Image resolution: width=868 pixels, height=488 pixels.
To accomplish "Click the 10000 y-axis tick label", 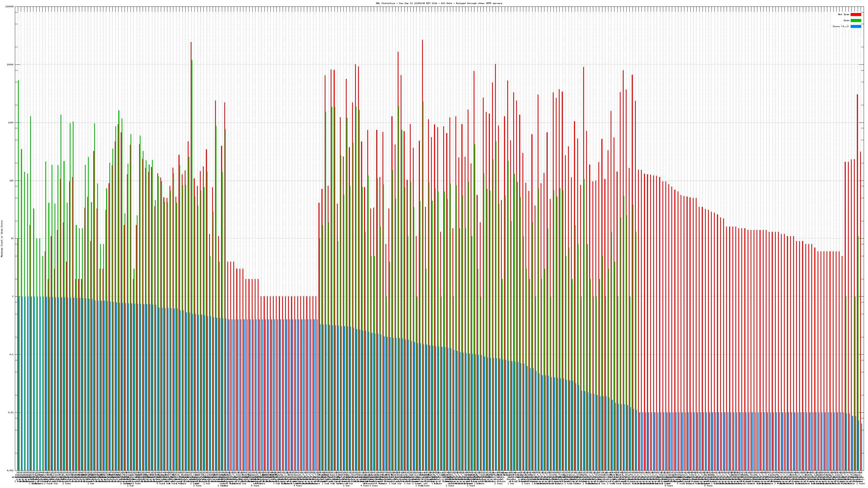I will [11, 65].
